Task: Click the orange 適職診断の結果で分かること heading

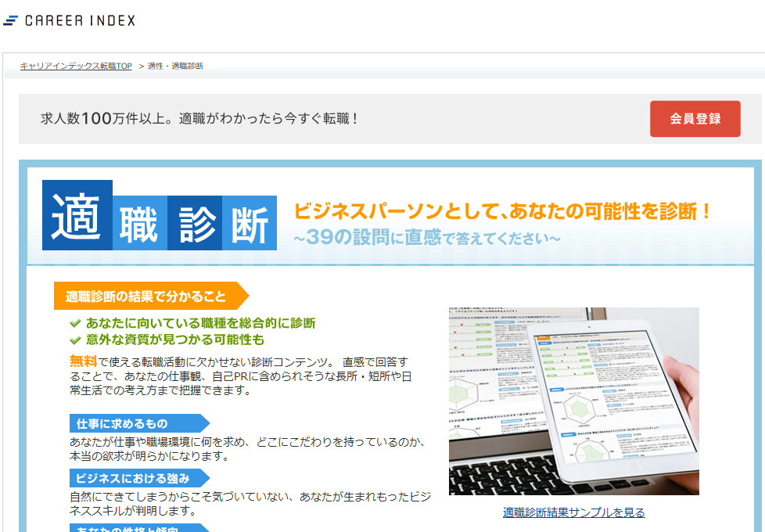Action: [x=146, y=297]
